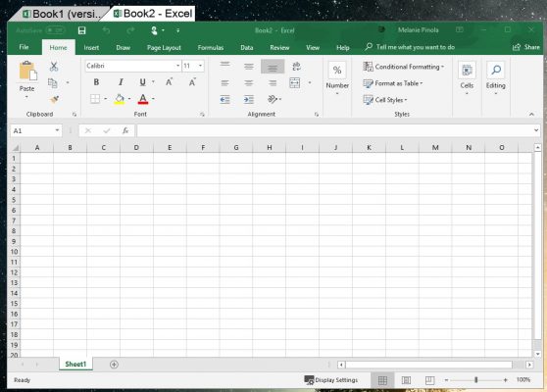
Task: Open the Name Box dropdown arrow
Action: point(57,130)
